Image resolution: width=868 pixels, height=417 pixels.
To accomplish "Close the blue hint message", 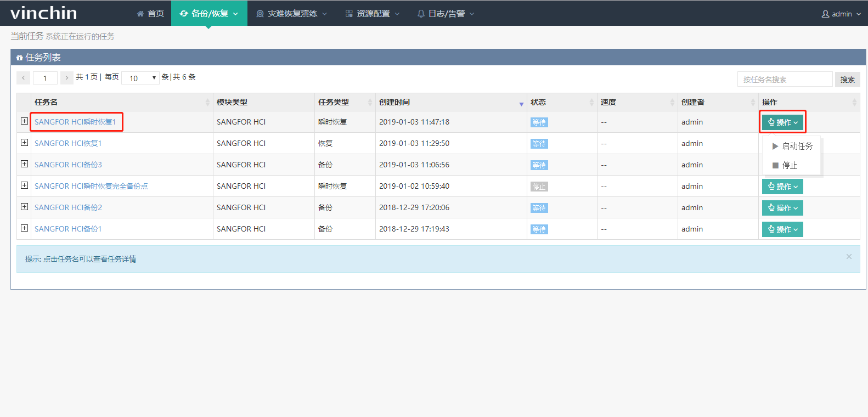I will pos(849,256).
